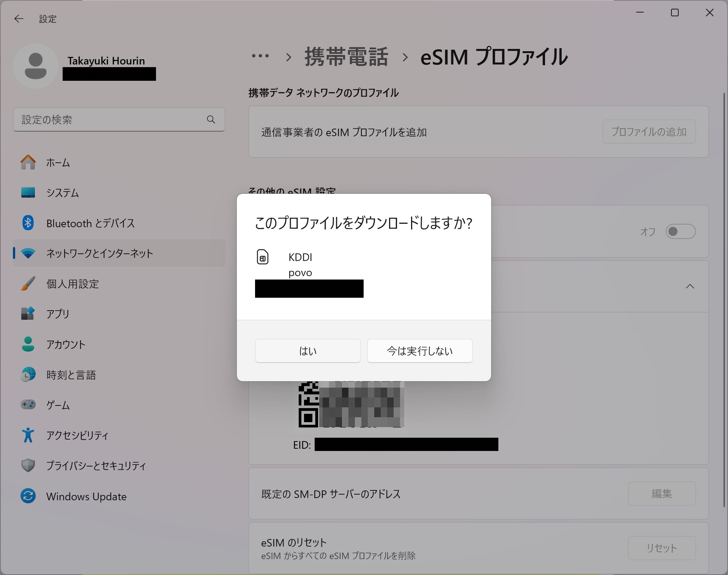Click プロファイルの追加 button
This screenshot has height=575, width=728.
click(649, 132)
